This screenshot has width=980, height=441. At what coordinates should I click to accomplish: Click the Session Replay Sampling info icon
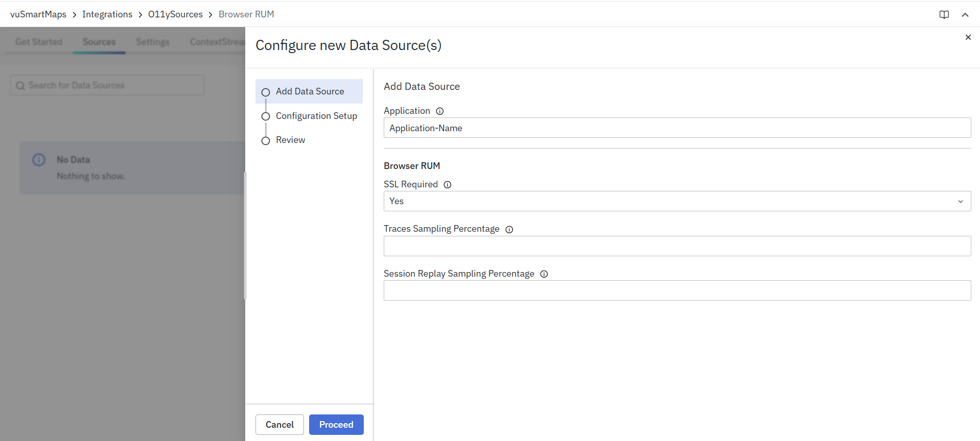[544, 274]
